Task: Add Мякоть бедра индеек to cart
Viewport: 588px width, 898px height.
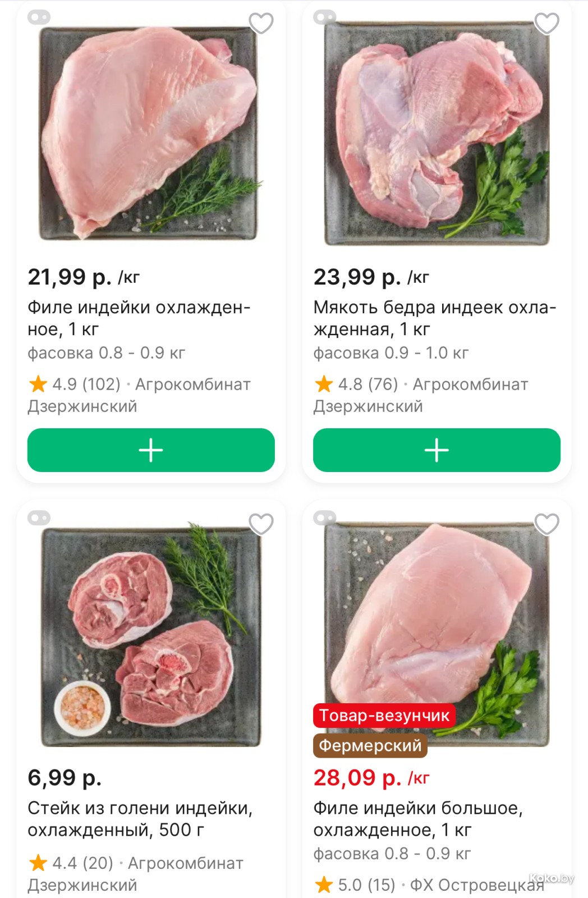Action: point(437,450)
